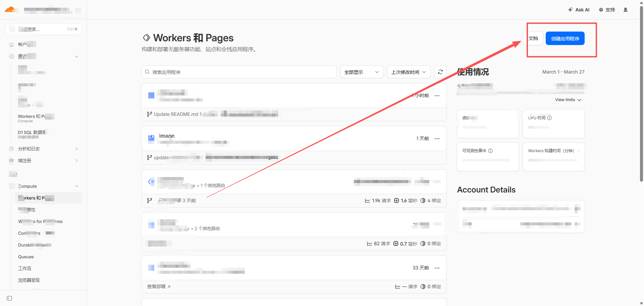Click the 4 绑定 bindings icon
The width and height of the screenshot is (644, 306).
423,201
